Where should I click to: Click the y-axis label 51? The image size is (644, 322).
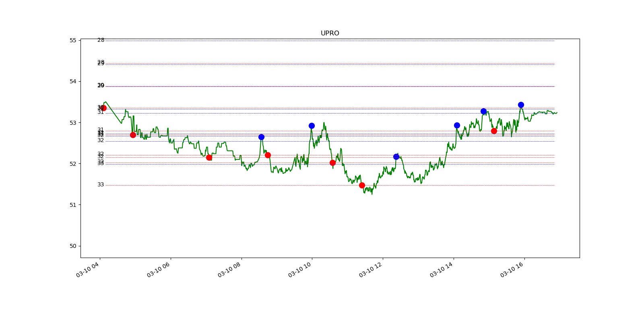pyautogui.click(x=73, y=205)
